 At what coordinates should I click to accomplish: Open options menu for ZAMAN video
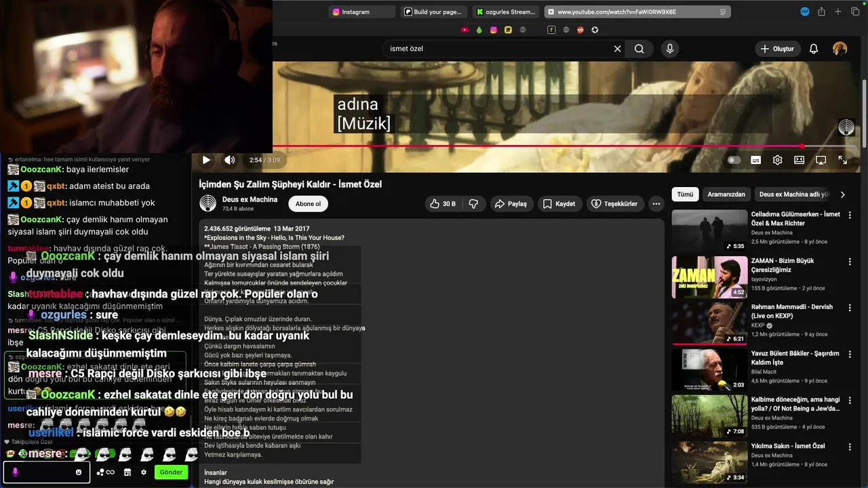[x=850, y=262]
